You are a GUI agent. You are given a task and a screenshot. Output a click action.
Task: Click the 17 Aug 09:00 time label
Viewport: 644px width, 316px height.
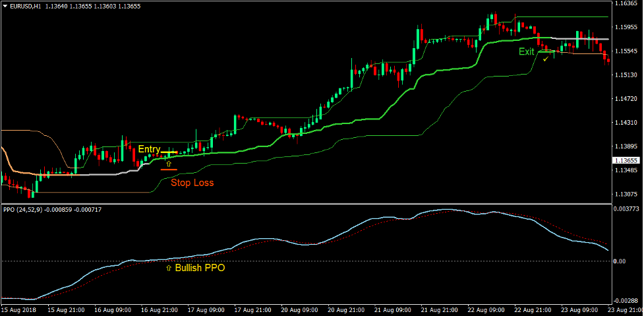(x=206, y=310)
